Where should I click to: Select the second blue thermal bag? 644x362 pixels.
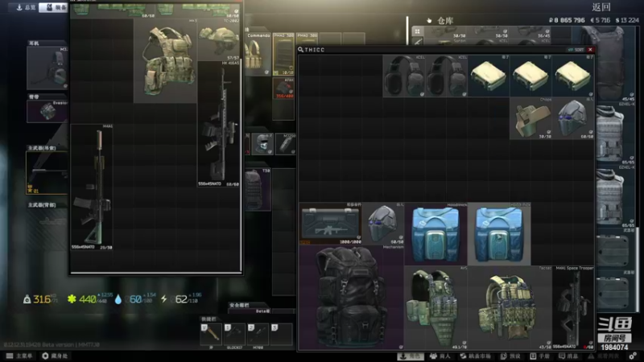(499, 234)
